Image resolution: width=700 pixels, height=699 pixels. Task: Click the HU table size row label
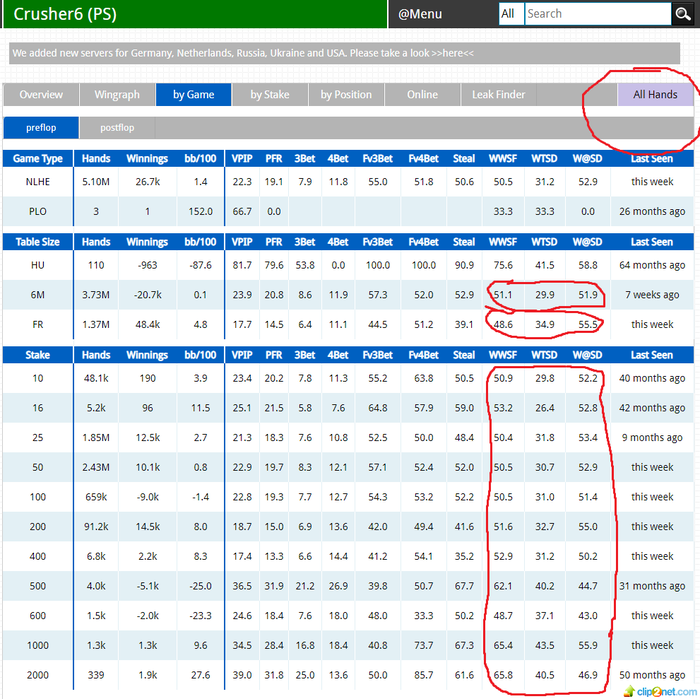(x=38, y=265)
